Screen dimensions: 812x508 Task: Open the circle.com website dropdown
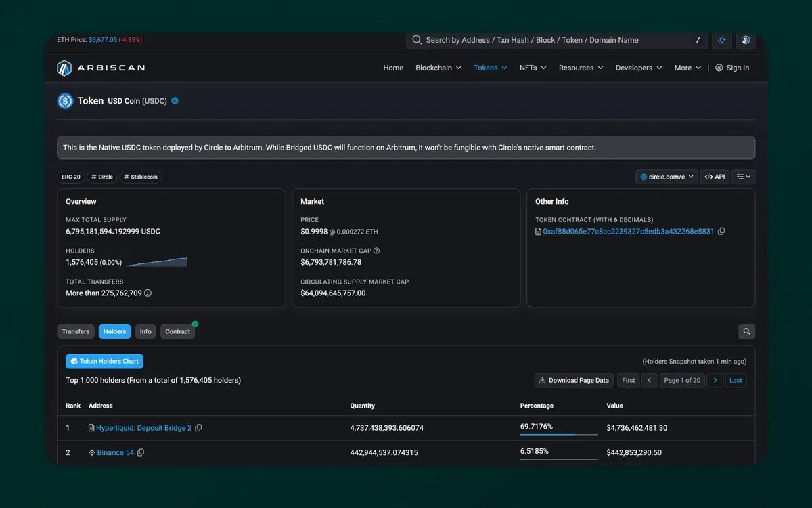667,177
